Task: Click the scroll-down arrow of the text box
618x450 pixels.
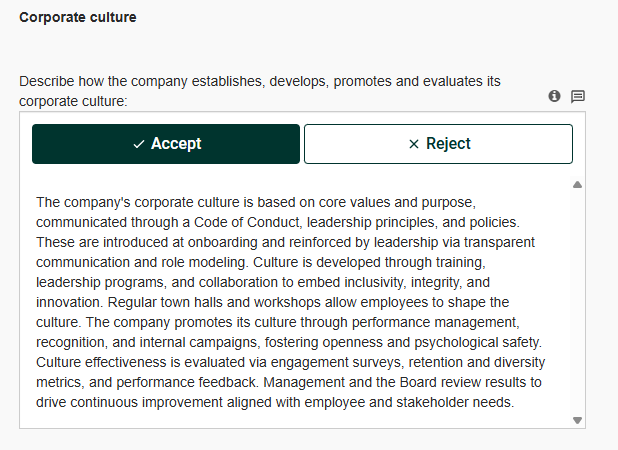Action: (x=577, y=420)
